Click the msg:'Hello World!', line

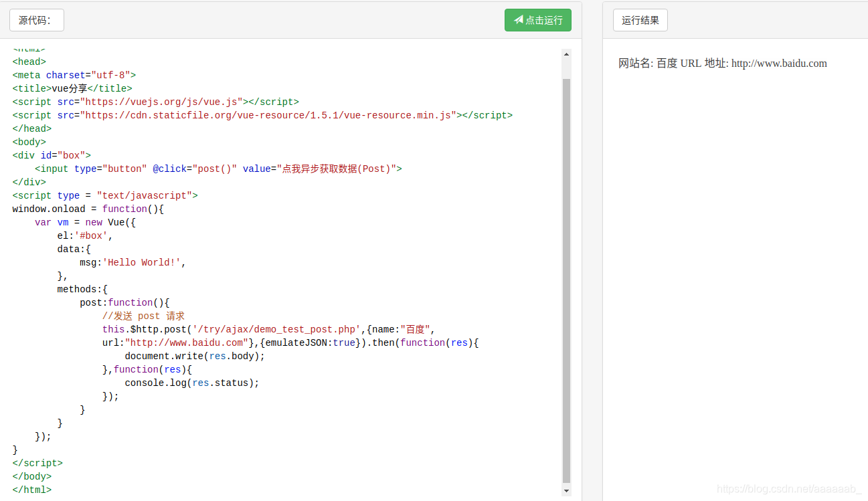(x=133, y=262)
